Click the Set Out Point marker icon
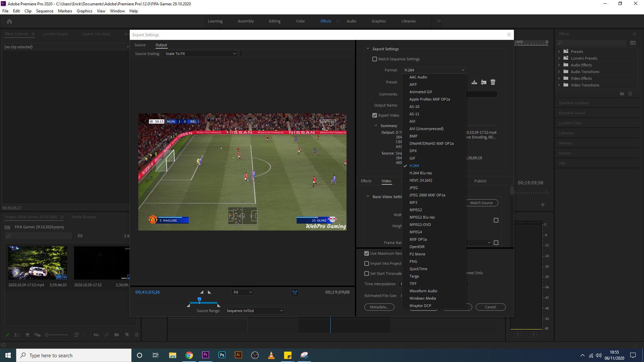The height and width of the screenshot is (362, 644). tap(210, 292)
